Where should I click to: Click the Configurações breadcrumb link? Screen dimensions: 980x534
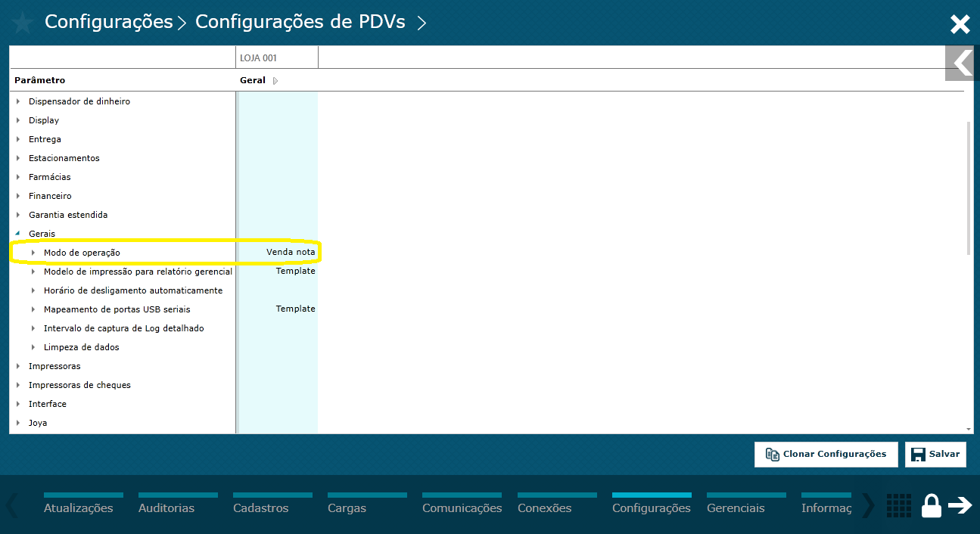coord(109,22)
